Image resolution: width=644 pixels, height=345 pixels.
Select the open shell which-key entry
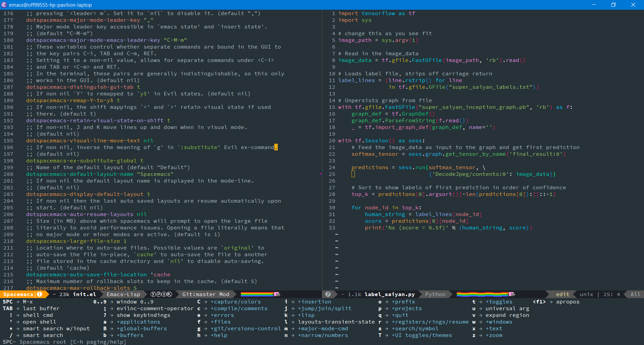coord(39,322)
